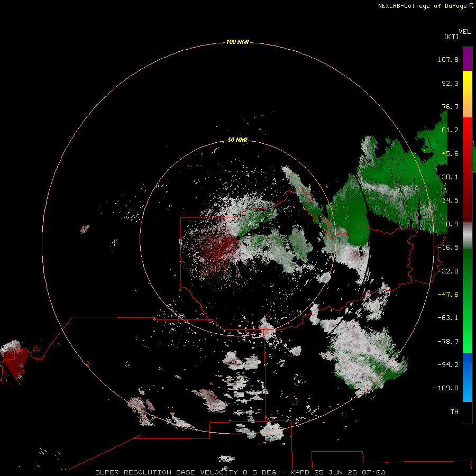Click the 107.8 velocity scale value
Viewport: 476px width, 476px height.
pos(448,59)
